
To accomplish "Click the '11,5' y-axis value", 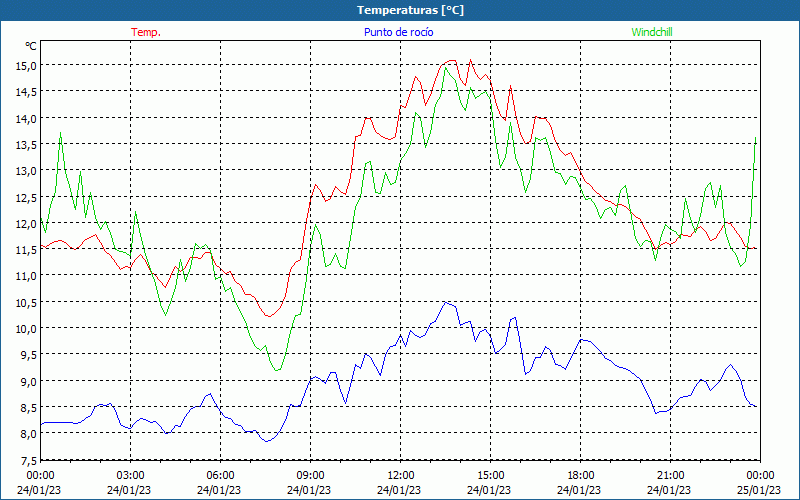I will (x=27, y=250).
